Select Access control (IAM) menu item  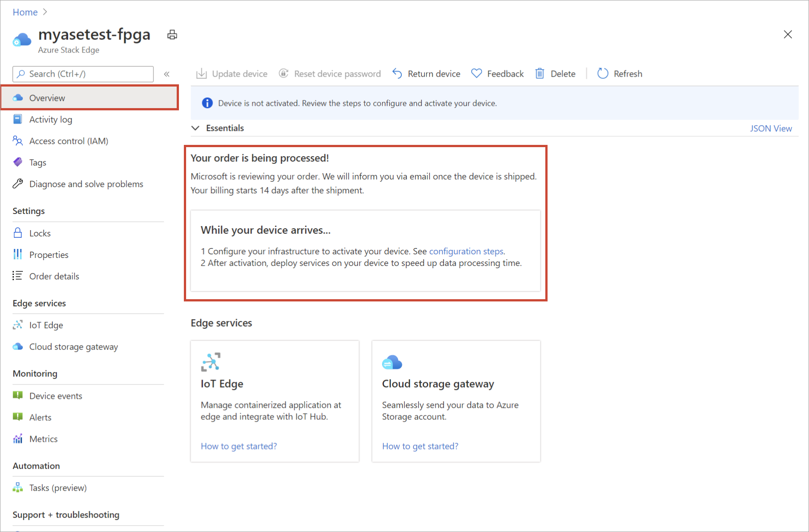click(x=69, y=141)
